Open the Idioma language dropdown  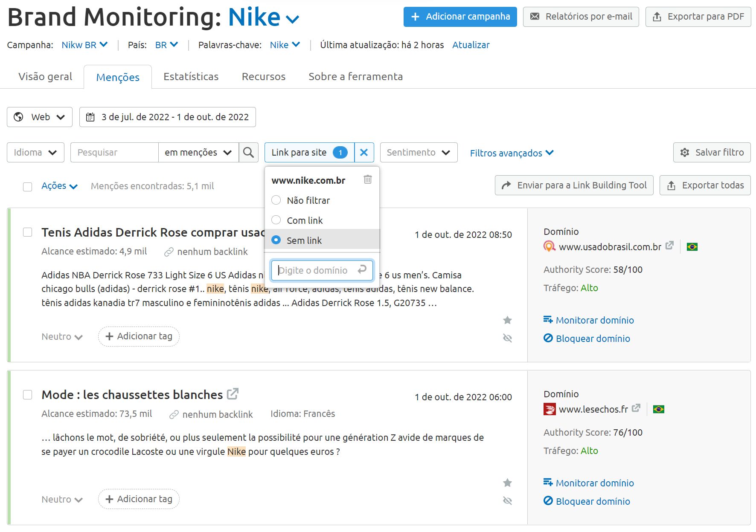coord(35,153)
